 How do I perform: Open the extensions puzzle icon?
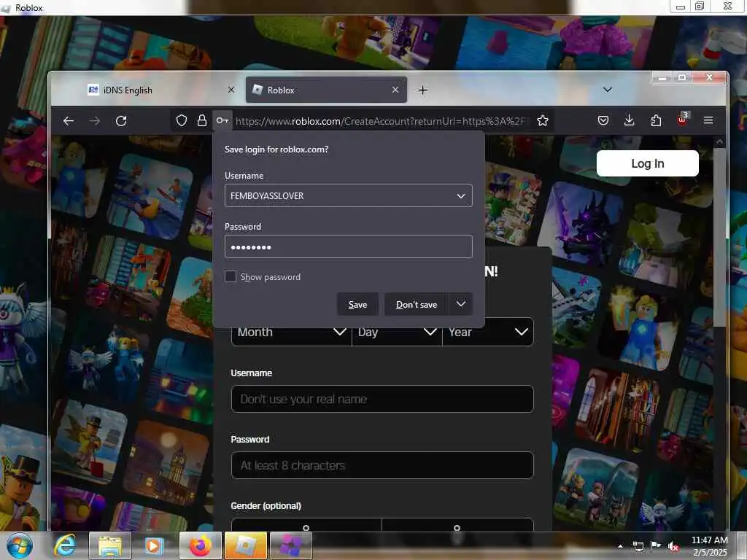656,121
